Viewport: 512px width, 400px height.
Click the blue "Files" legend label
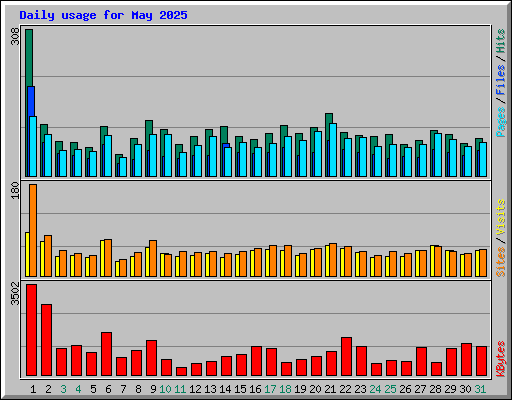(x=500, y=79)
